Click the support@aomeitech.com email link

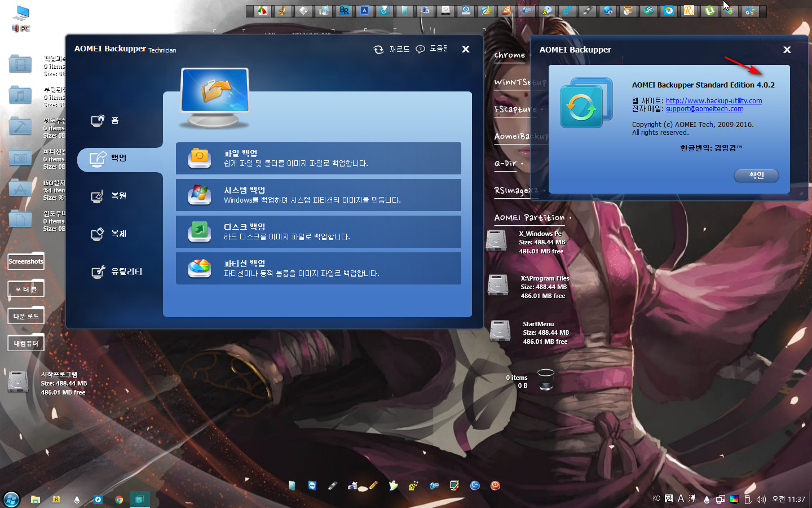tap(704, 109)
